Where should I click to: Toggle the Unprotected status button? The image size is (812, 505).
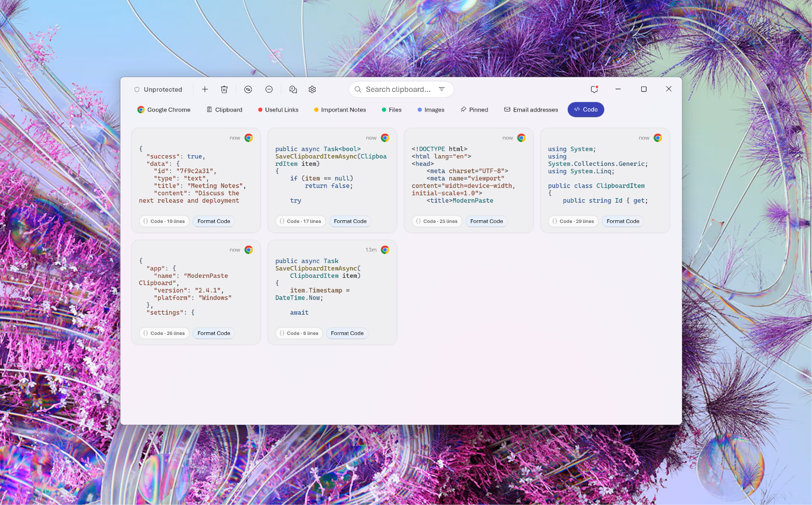tap(158, 89)
